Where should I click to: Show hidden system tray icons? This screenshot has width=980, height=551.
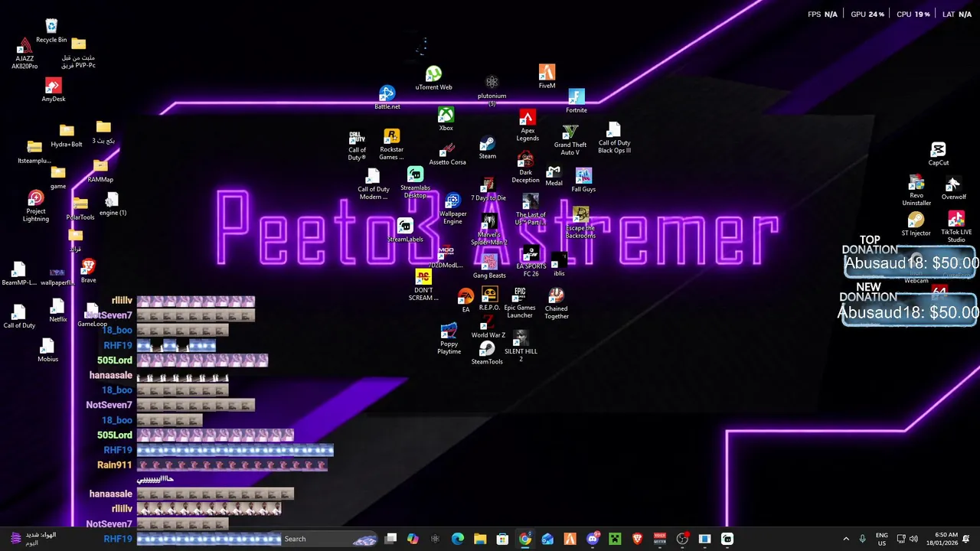coord(846,539)
